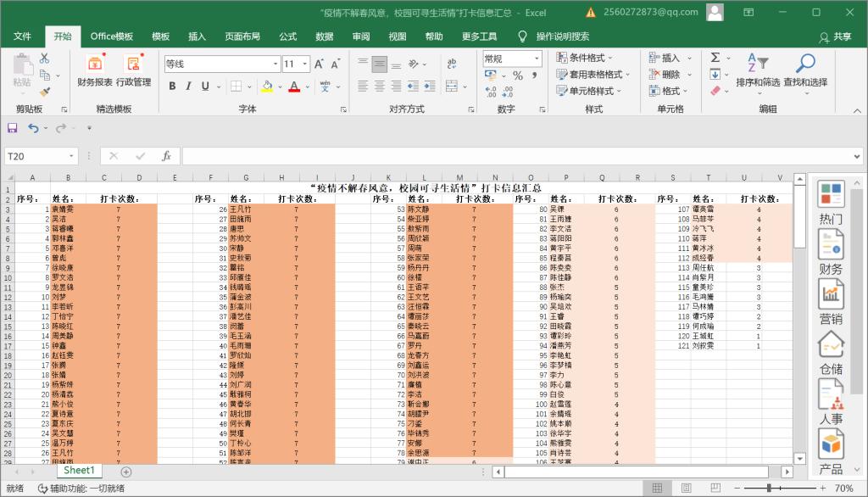Click the save icon in quick access toolbar
This screenshot has height=497, width=868.
point(12,128)
